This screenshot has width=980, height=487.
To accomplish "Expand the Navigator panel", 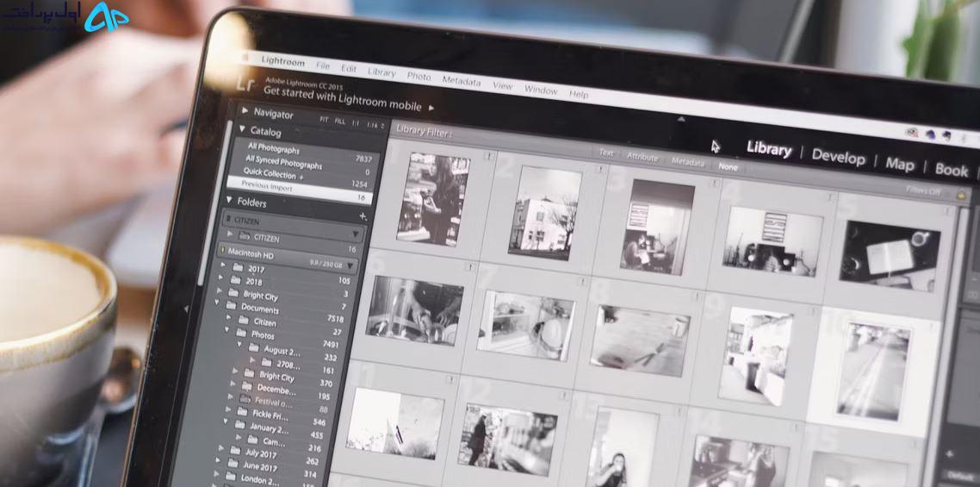I will click(245, 110).
